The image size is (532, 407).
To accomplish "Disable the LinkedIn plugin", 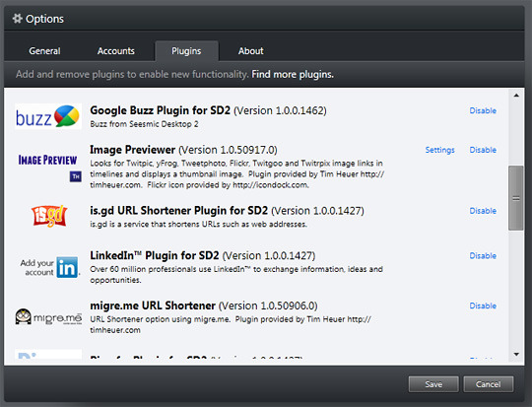I will click(483, 256).
